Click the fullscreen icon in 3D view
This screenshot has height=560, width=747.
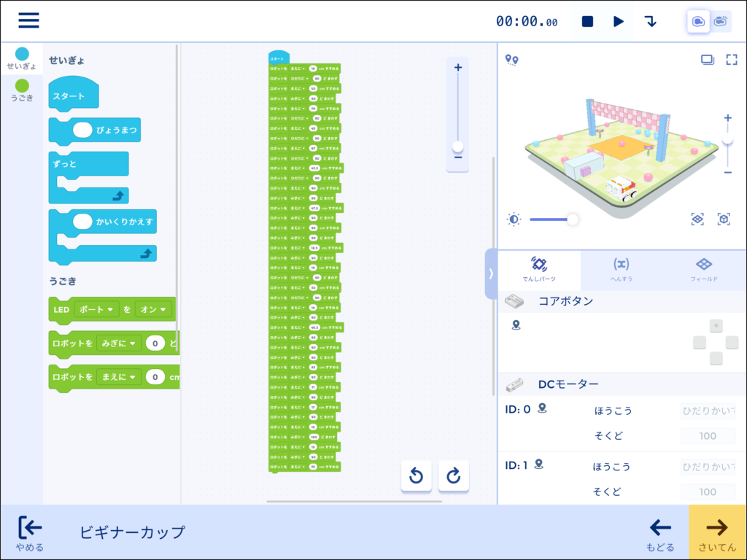click(732, 60)
